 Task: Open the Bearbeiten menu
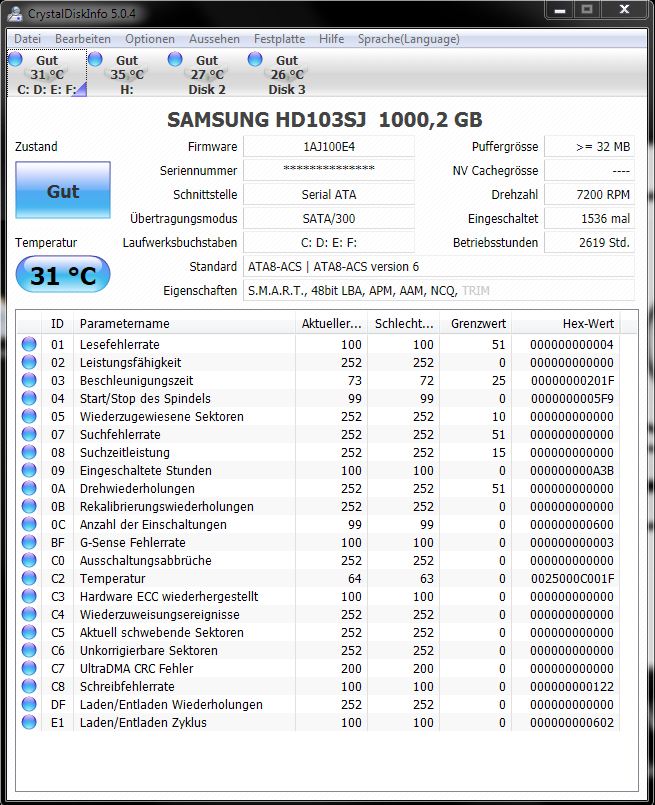click(83, 39)
